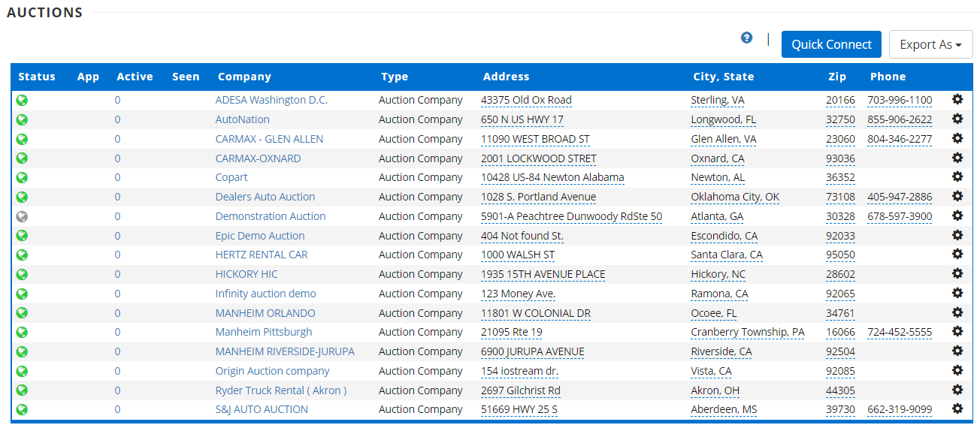Screen dimensions: 980x428
Task: Sort by the City, State column header
Action: coord(723,77)
